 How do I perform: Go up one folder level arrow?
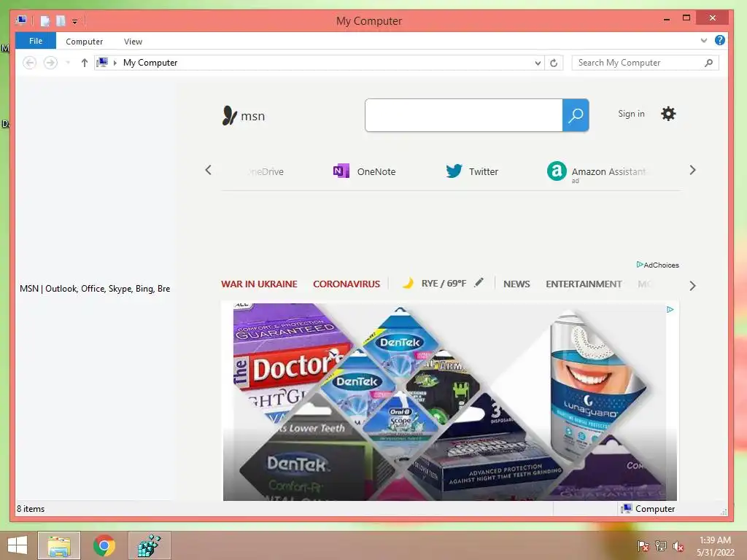coord(85,63)
